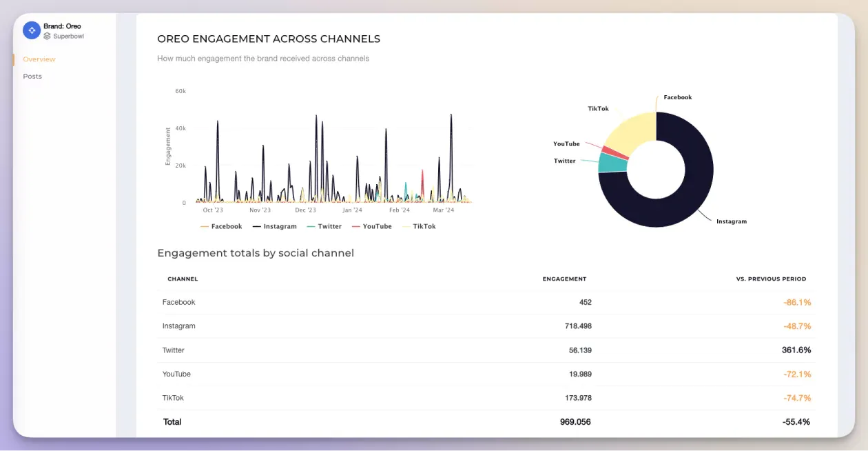Click the Dec '23 axis label
Viewport: 868px width, 451px height.
tap(305, 210)
